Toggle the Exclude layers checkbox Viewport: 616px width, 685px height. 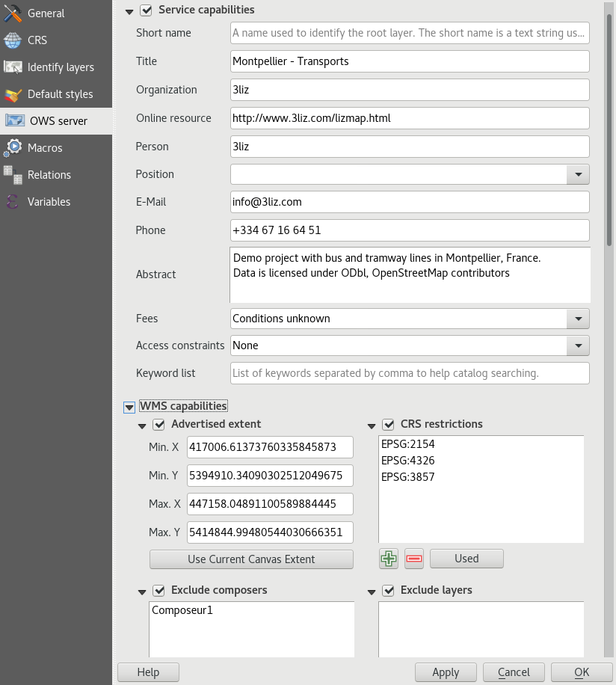(x=388, y=590)
